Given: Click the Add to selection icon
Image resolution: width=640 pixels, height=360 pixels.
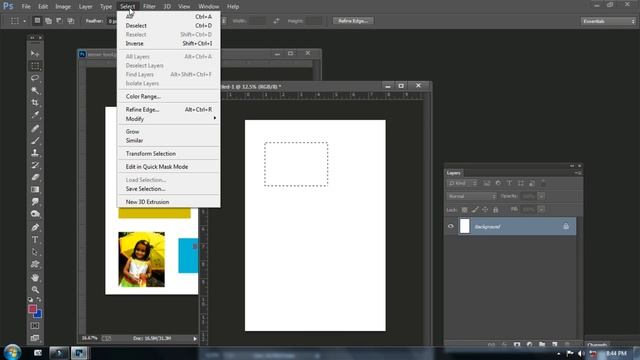Looking at the screenshot, I should pos(48,20).
